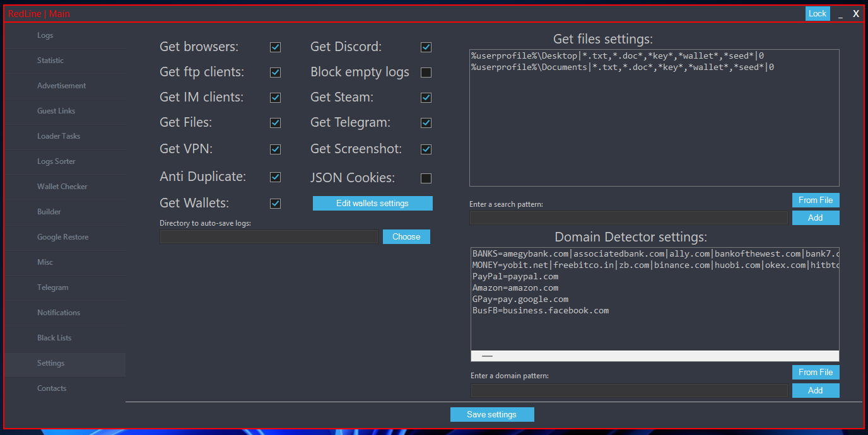The width and height of the screenshot is (868, 435).
Task: Open the Builder sidebar item
Action: click(x=49, y=212)
